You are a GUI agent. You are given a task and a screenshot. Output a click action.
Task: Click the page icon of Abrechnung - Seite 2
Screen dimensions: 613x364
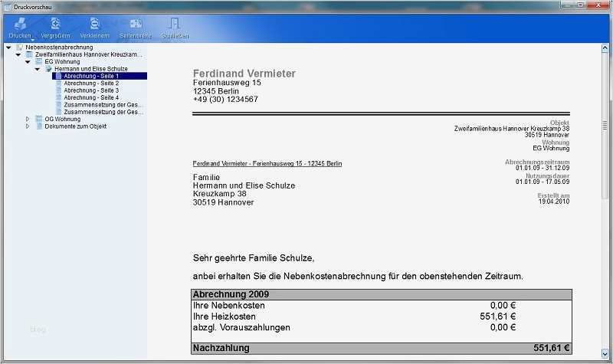pyautogui.click(x=58, y=84)
